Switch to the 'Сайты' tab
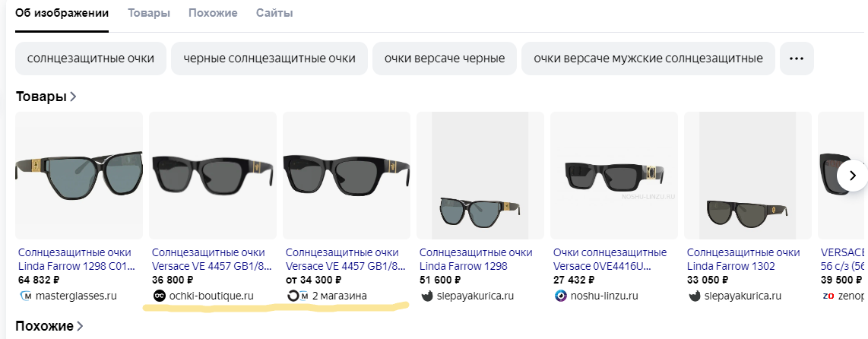868x339 pixels. click(274, 13)
